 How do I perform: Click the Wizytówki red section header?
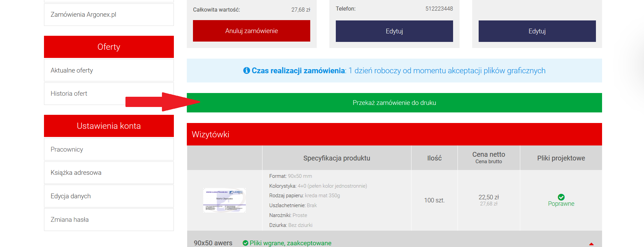pyautogui.click(x=394, y=134)
